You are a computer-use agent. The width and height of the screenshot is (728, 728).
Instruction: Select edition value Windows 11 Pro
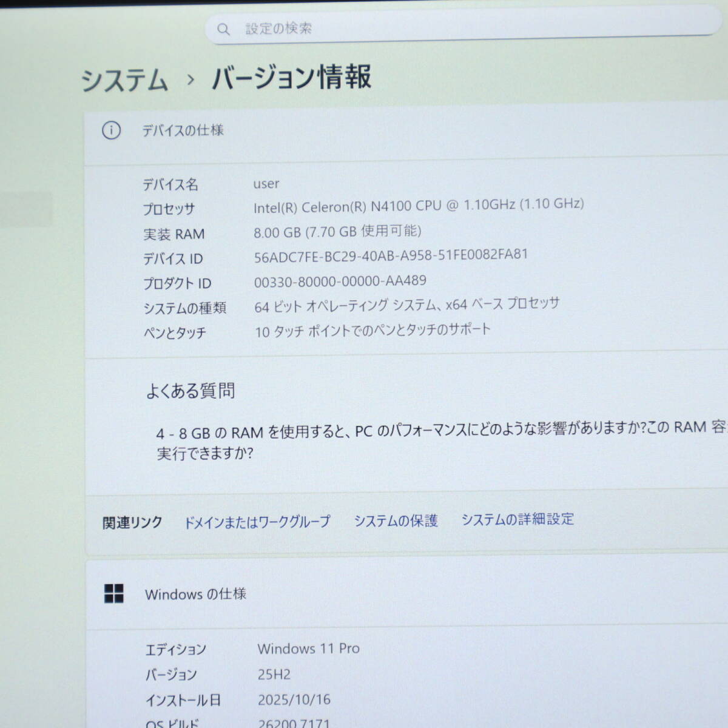click(x=308, y=649)
